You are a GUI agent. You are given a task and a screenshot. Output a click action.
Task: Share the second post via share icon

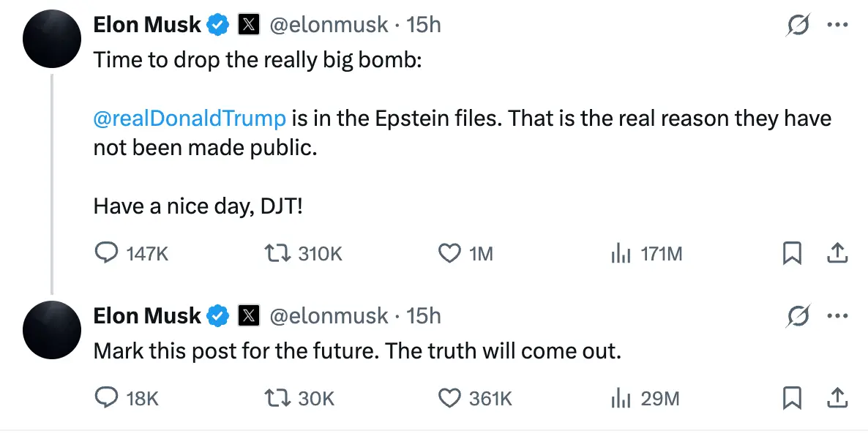837,397
